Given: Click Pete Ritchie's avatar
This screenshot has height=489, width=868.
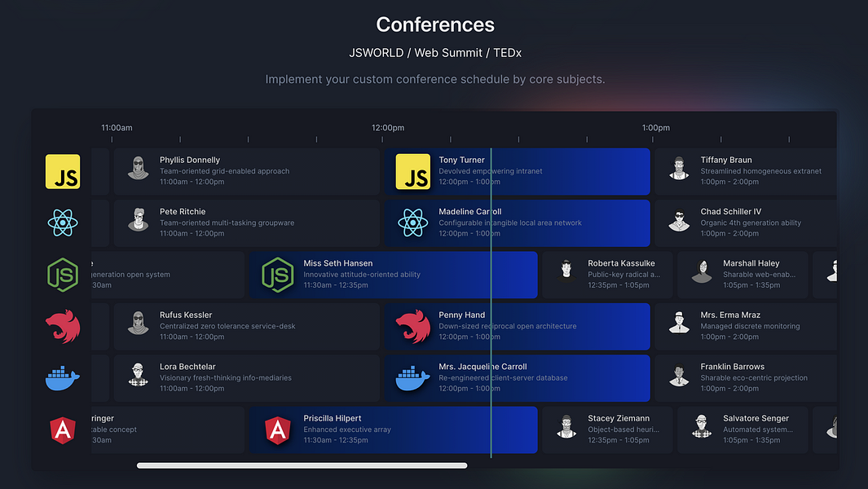Looking at the screenshot, I should (x=139, y=220).
